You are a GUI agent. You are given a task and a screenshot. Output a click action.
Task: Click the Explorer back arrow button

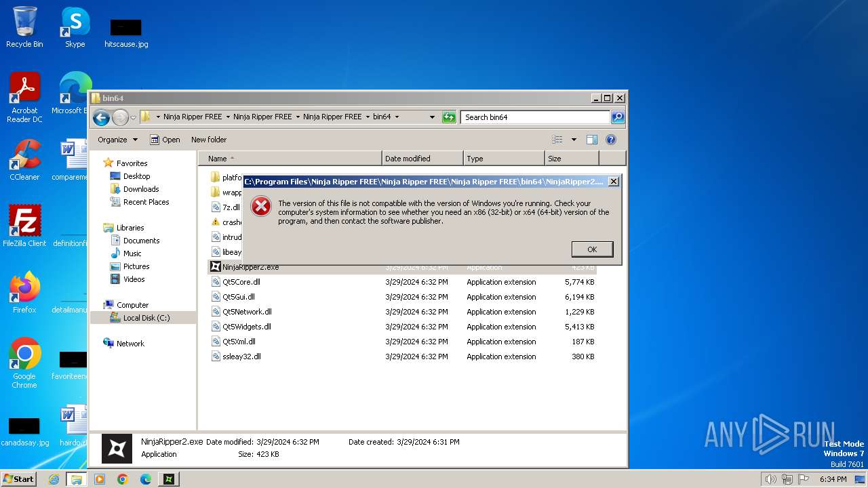101,117
